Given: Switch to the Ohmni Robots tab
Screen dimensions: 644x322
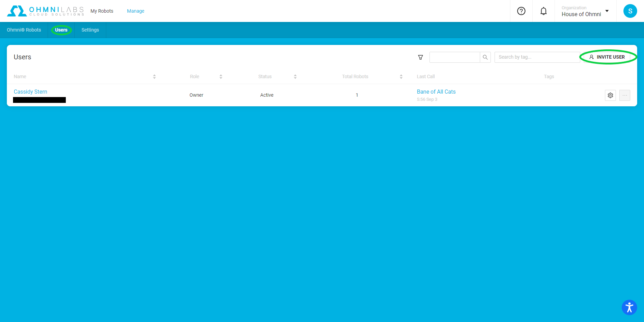Looking at the screenshot, I should click(24, 30).
